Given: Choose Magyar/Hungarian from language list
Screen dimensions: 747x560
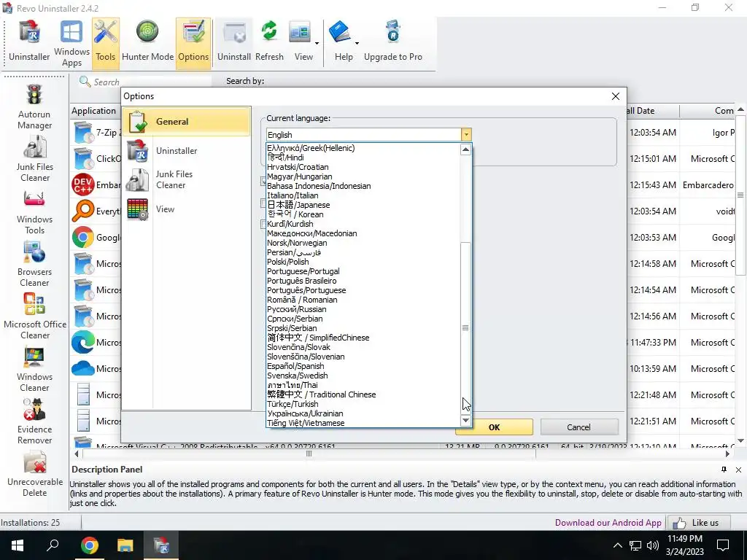Looking at the screenshot, I should click(299, 176).
